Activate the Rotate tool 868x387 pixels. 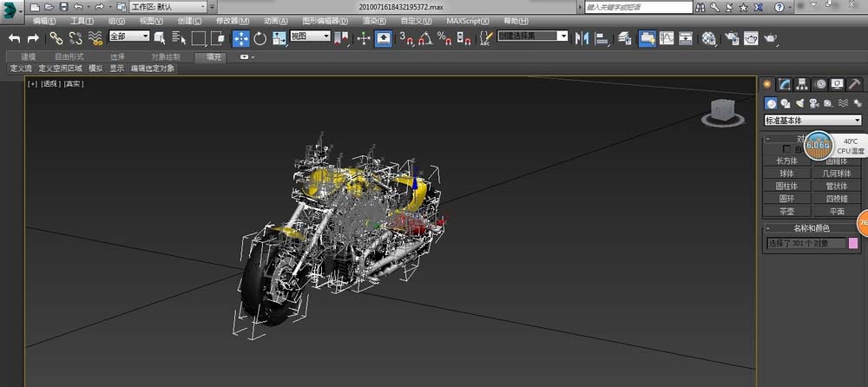260,38
